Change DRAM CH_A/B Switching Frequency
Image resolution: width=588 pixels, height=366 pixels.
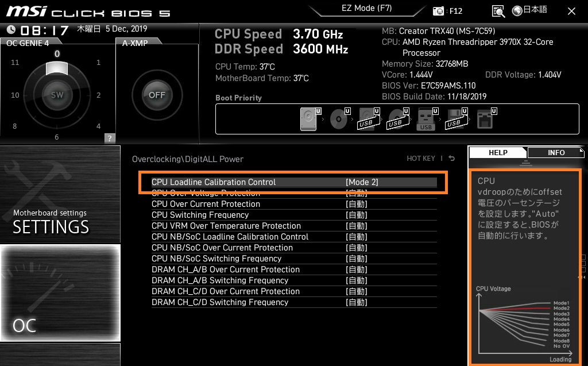pyautogui.click(x=294, y=280)
